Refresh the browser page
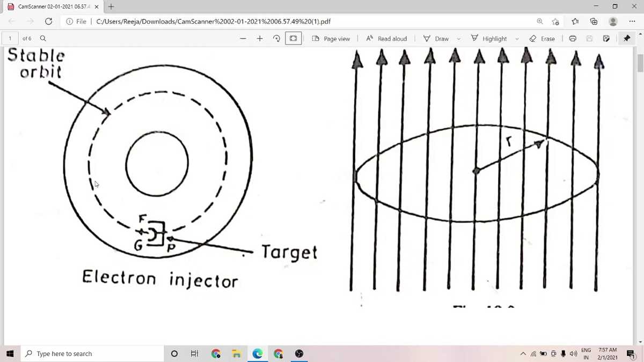This screenshot has height=362, width=644. (x=49, y=22)
